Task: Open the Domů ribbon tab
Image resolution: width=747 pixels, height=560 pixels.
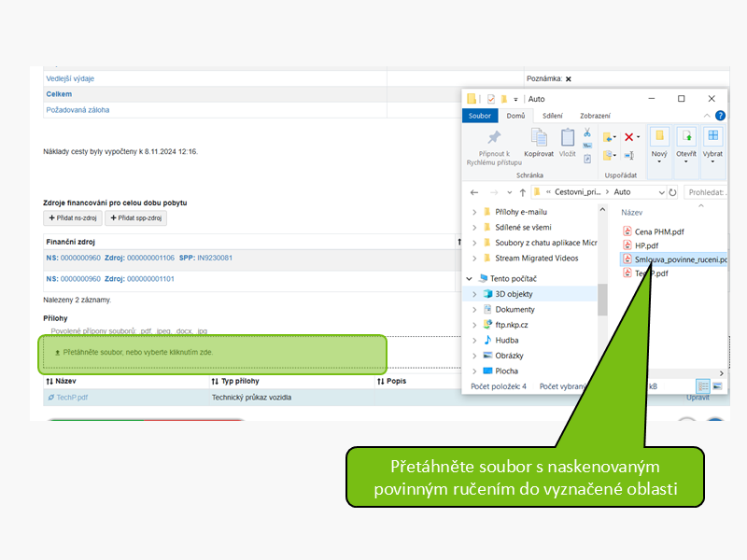Action: click(x=515, y=116)
